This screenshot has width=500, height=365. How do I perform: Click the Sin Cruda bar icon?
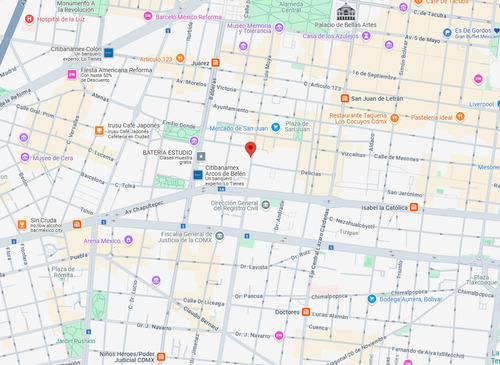tap(22, 224)
